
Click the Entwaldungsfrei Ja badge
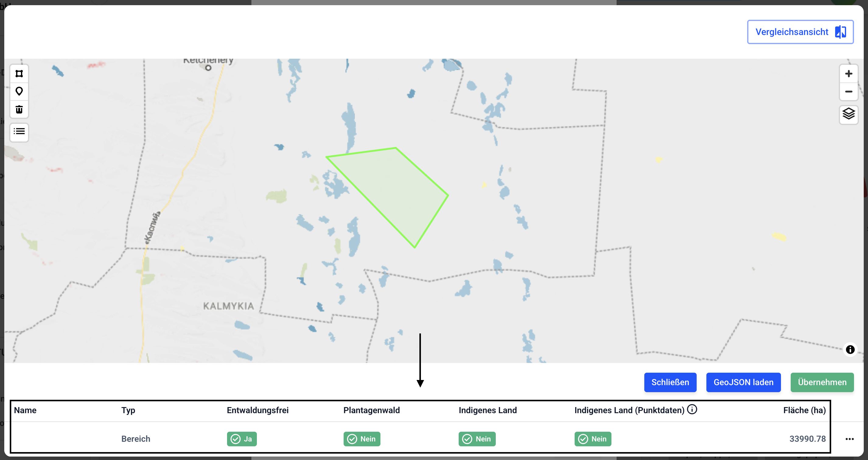coord(242,439)
